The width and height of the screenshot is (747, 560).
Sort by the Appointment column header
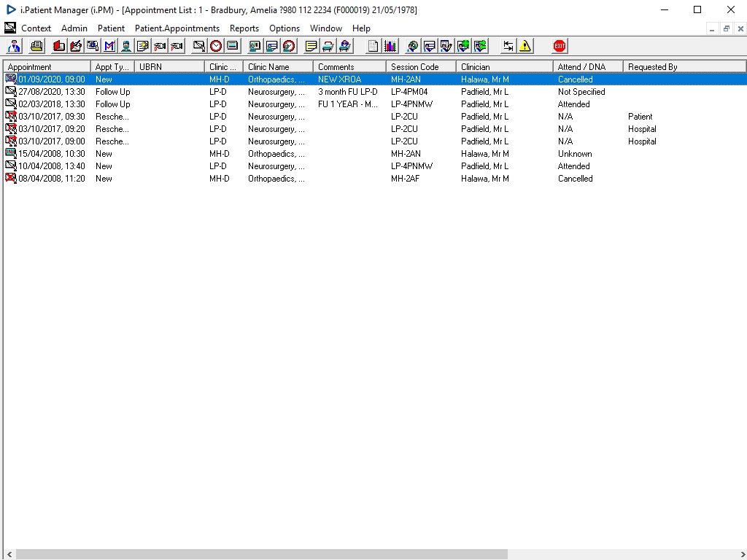click(47, 66)
